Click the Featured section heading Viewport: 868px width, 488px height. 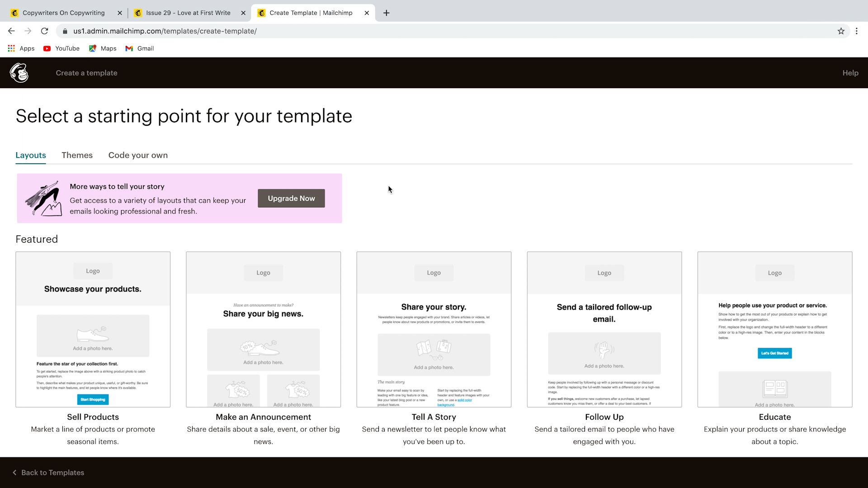37,239
